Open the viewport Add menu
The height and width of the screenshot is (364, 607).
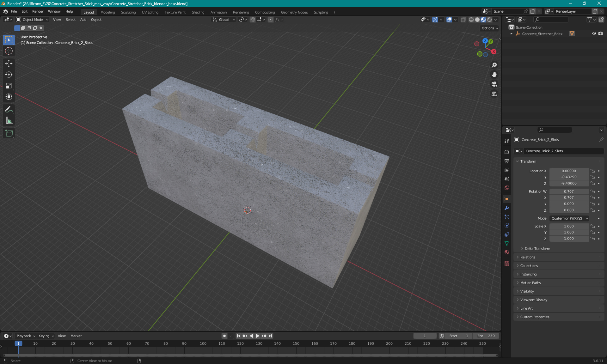pos(83,20)
